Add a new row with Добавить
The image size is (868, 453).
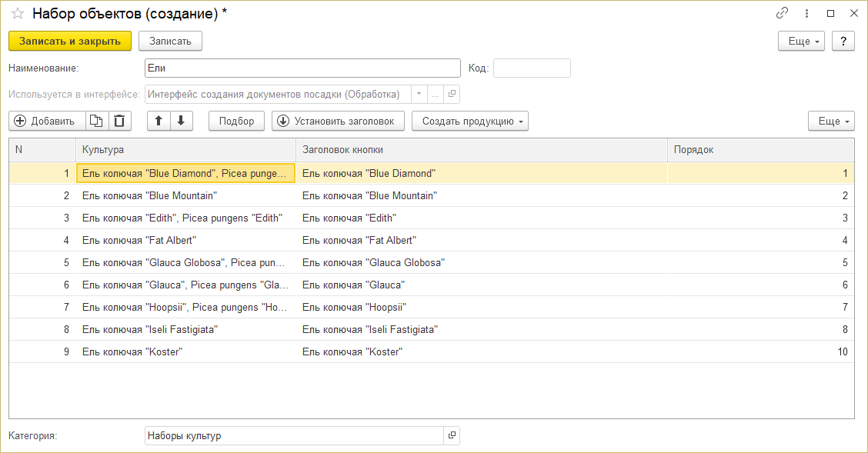coord(45,121)
